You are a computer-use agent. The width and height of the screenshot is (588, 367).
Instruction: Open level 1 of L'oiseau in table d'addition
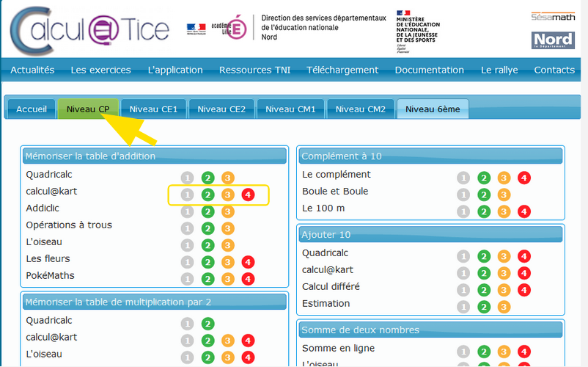click(187, 245)
